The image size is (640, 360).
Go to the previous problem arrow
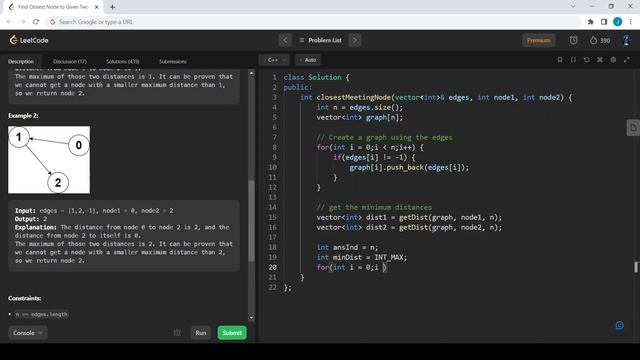click(x=285, y=40)
